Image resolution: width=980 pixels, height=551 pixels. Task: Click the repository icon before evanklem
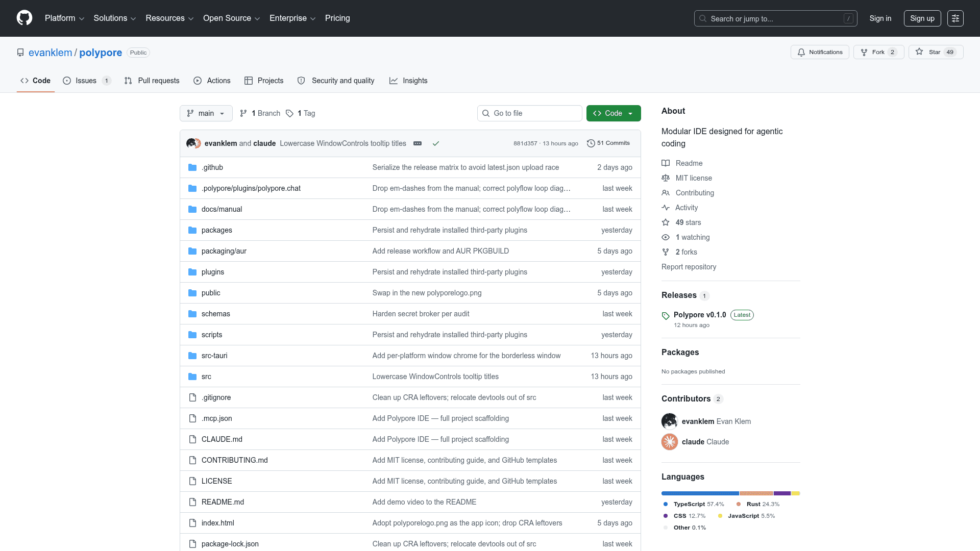pyautogui.click(x=20, y=53)
